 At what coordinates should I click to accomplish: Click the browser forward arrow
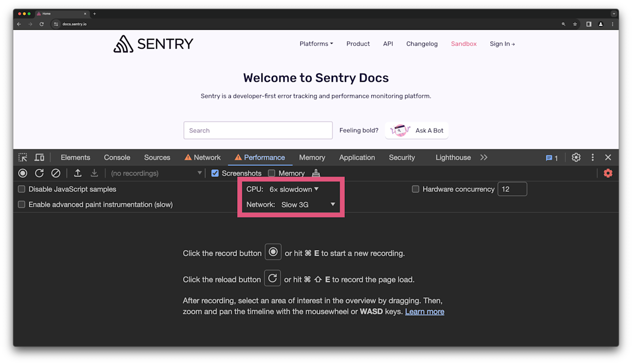[30, 24]
